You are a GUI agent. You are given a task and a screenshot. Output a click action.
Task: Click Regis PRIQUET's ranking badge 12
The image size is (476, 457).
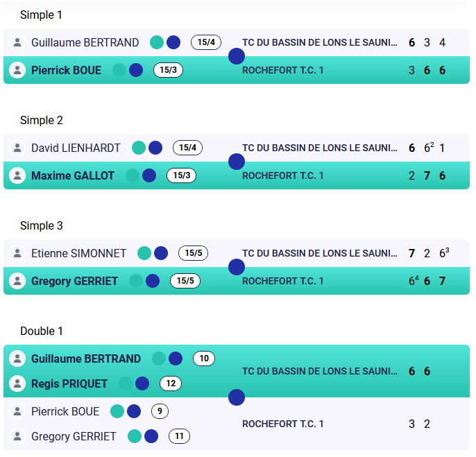tap(171, 383)
